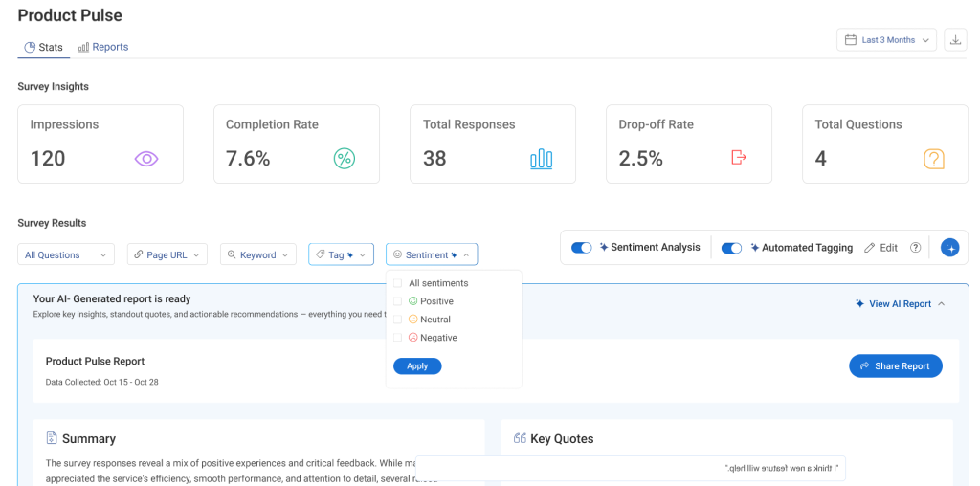Click the Total Responses bar chart icon
This screenshot has width=980, height=486.
point(542,159)
